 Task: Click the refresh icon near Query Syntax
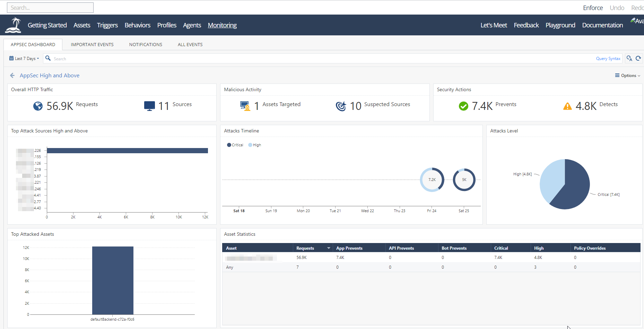coord(638,58)
